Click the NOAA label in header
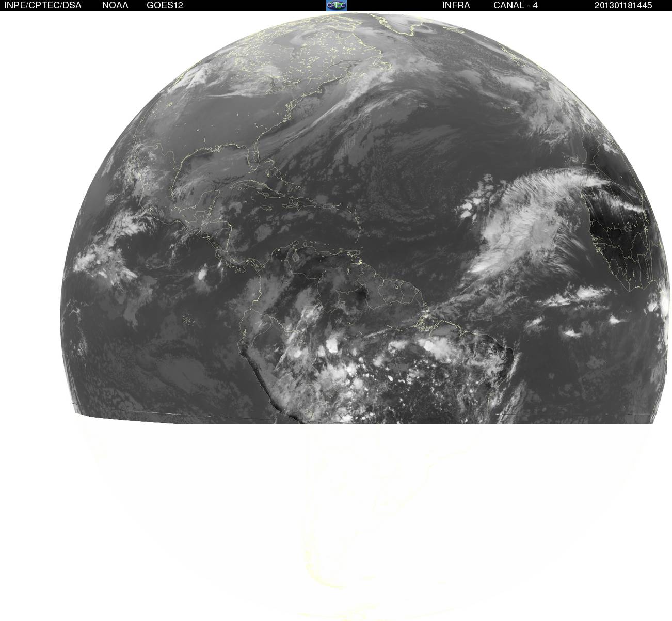This screenshot has width=672, height=621. (x=115, y=5)
